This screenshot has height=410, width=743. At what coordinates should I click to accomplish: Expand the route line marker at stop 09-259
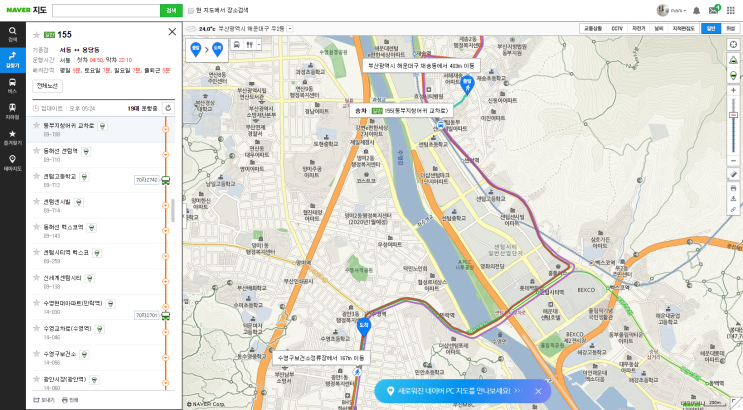165,256
